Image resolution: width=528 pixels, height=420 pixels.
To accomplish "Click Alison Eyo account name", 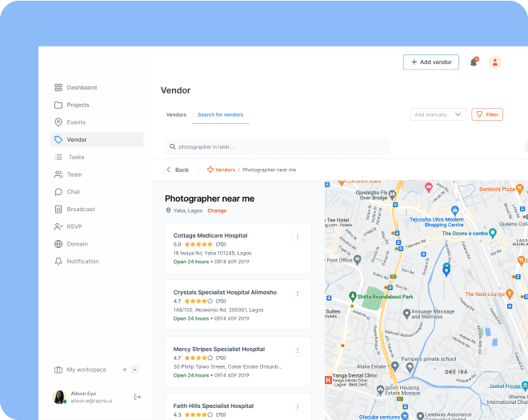I will (x=83, y=394).
